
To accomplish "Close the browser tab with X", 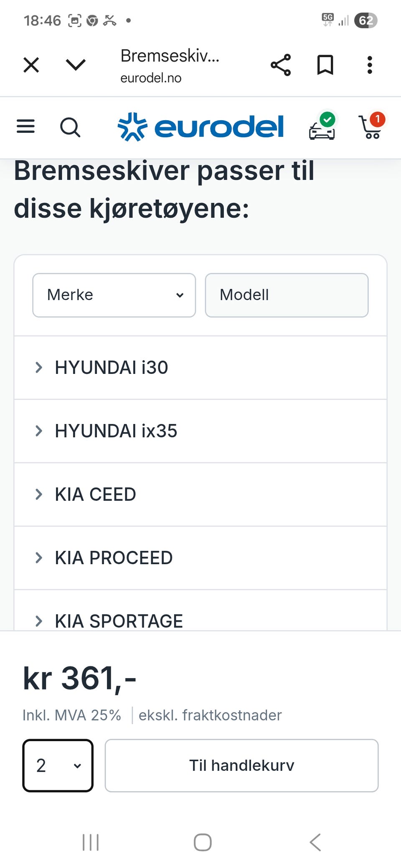I will point(31,65).
